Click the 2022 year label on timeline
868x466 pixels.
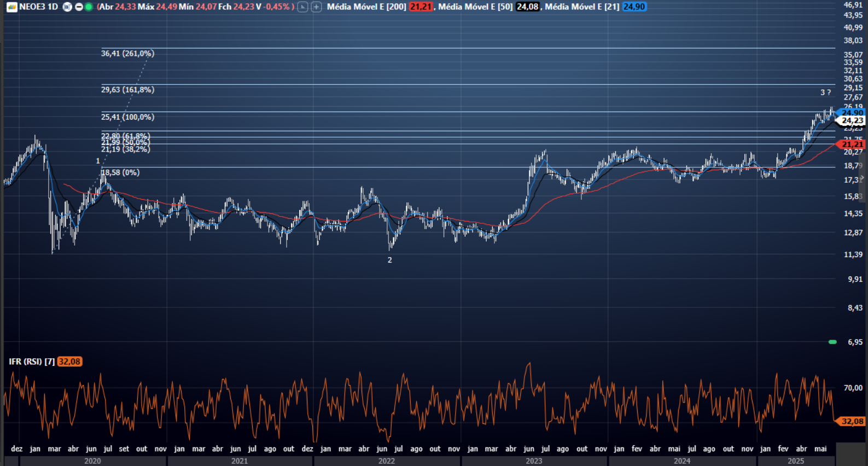click(x=387, y=461)
